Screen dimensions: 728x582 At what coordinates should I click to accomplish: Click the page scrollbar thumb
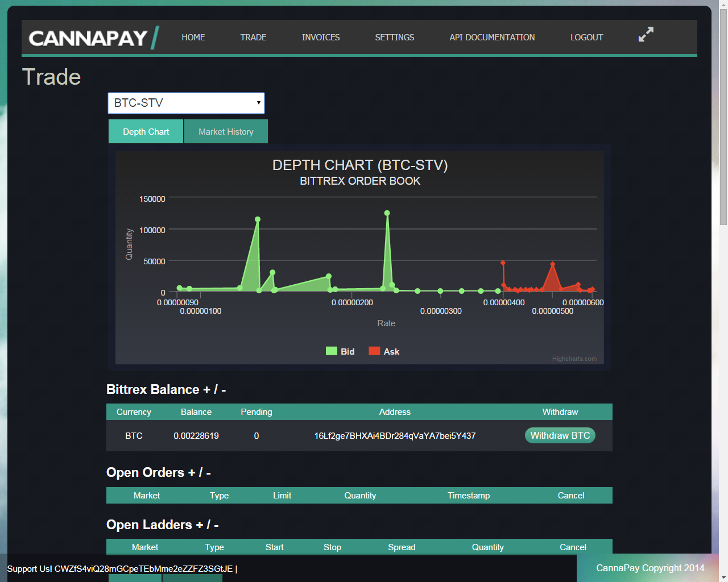(x=723, y=117)
